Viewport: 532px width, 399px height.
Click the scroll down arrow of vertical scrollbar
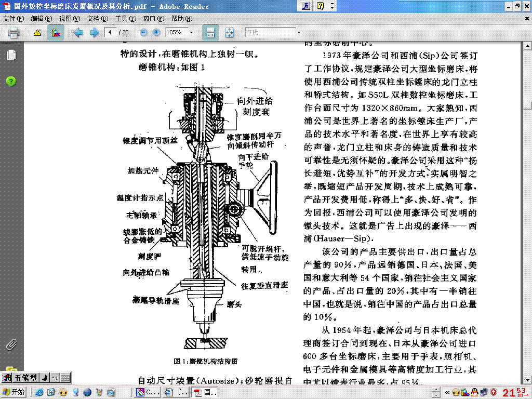coord(527,380)
